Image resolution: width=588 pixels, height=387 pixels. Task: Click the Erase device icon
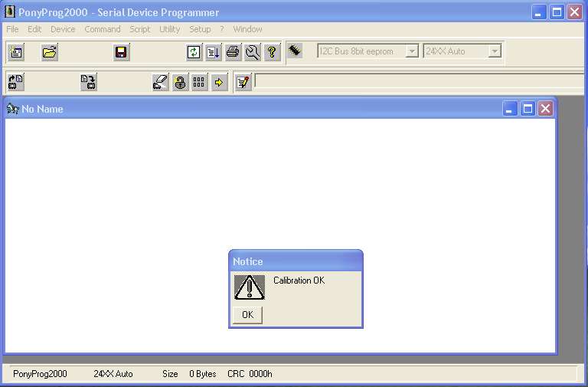click(160, 81)
